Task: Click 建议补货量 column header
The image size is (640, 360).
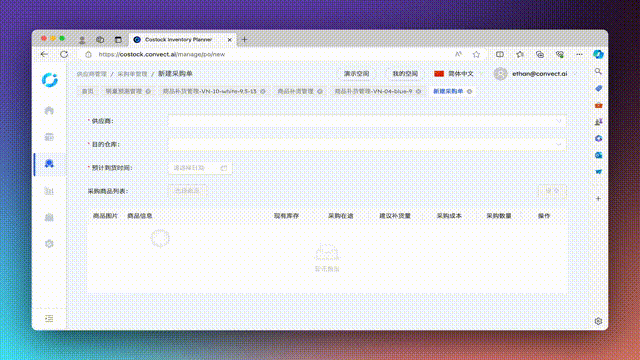Action: [395, 216]
